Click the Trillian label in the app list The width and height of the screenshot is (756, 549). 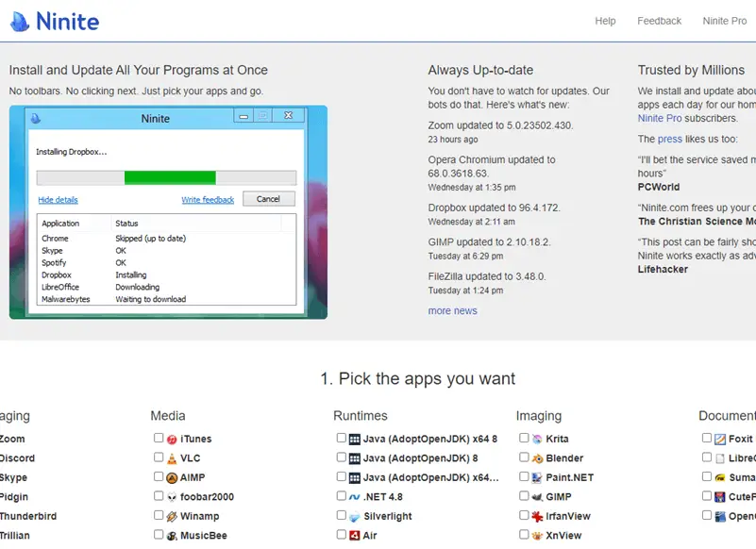[15, 536]
